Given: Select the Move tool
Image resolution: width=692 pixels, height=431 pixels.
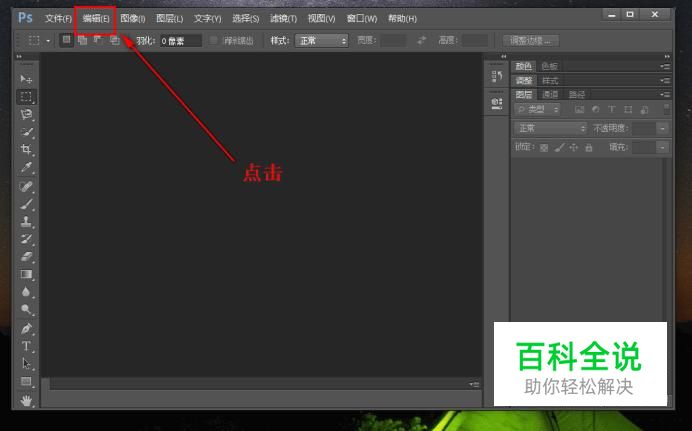Looking at the screenshot, I should [x=26, y=79].
